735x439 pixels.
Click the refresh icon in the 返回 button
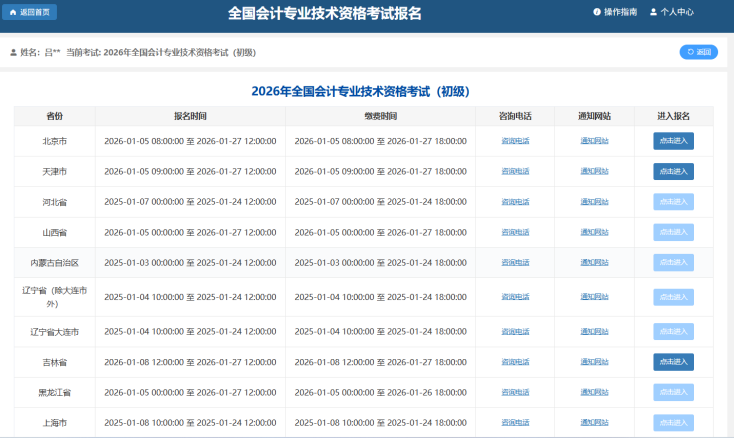tap(690, 52)
